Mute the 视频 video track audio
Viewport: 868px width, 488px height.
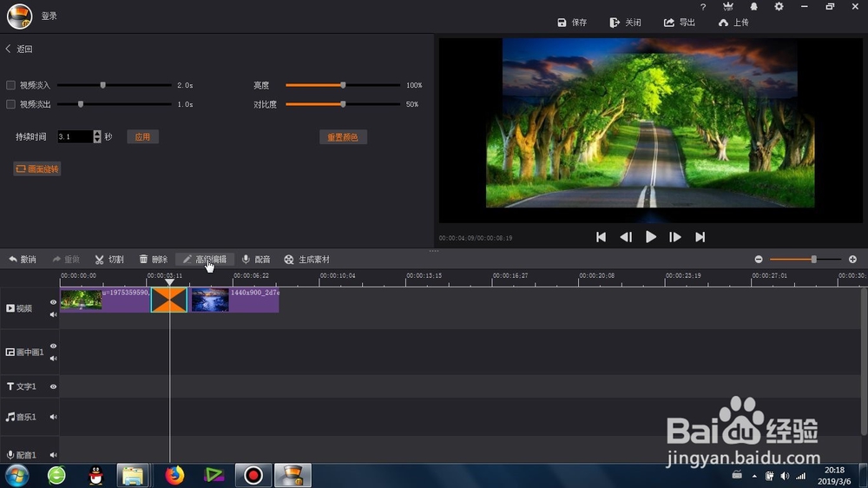pyautogui.click(x=53, y=314)
